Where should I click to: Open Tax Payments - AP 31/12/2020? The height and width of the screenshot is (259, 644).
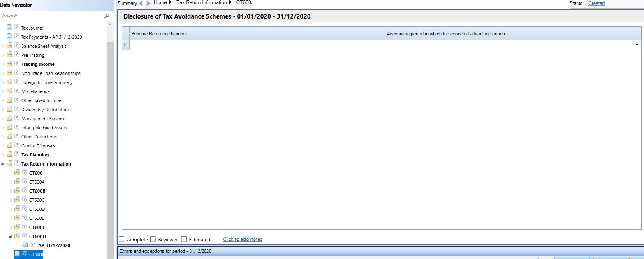click(52, 37)
